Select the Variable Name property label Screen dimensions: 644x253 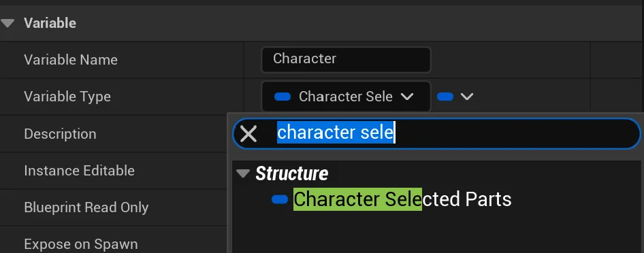(x=71, y=60)
